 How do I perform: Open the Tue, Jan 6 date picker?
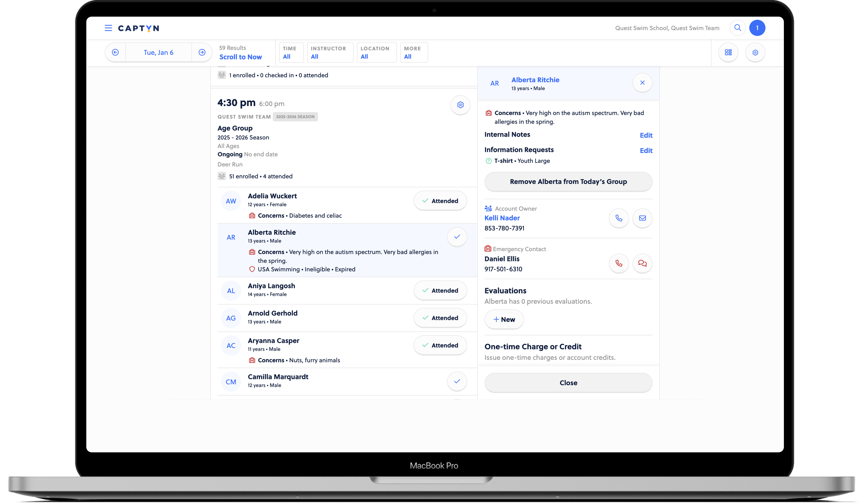point(158,52)
